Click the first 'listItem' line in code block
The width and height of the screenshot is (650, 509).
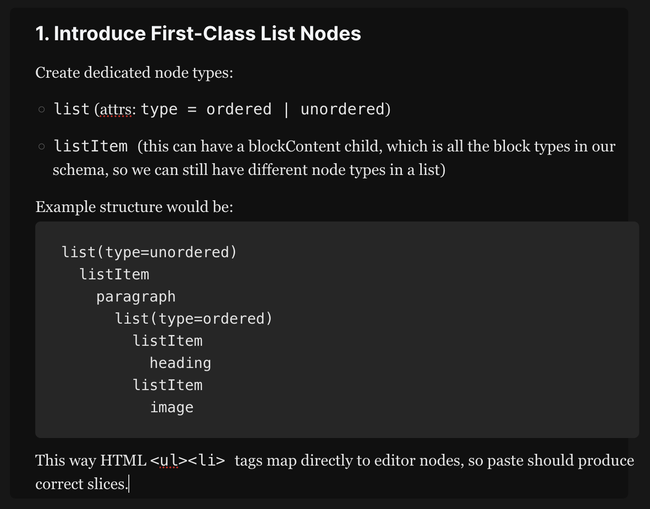tap(114, 274)
